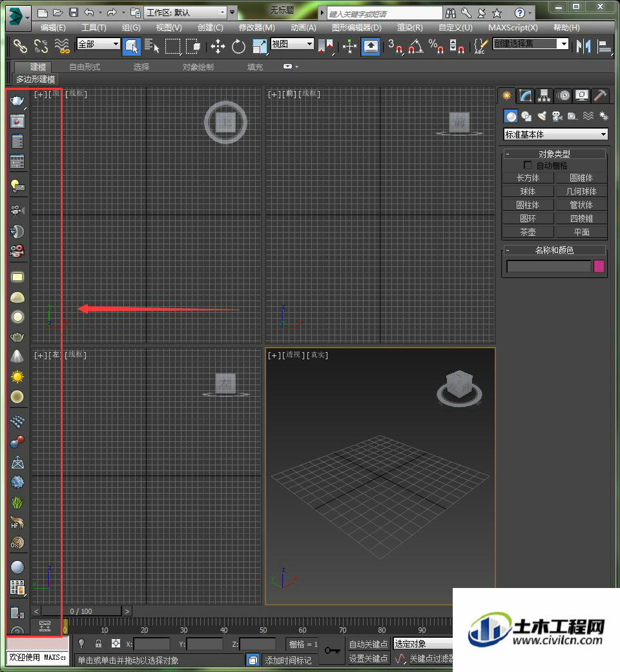This screenshot has height=672, width=620.
Task: Enable the 自动栅格 checkbox
Action: click(x=528, y=165)
